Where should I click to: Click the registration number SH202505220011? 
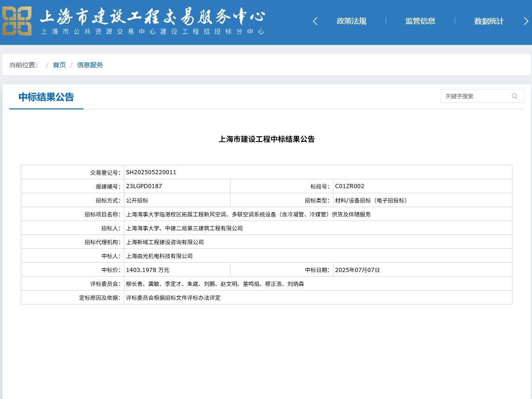point(151,172)
